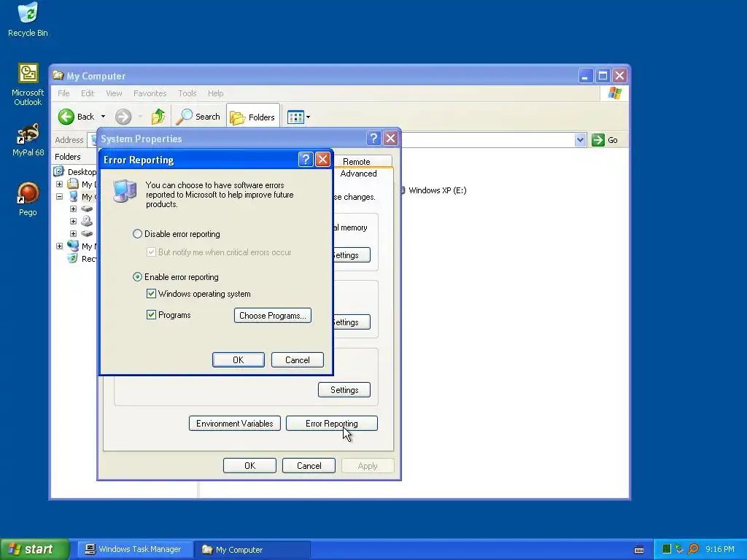The height and width of the screenshot is (560, 747).
Task: Click the Forward arrow in My Computer toolbar
Action: [123, 117]
